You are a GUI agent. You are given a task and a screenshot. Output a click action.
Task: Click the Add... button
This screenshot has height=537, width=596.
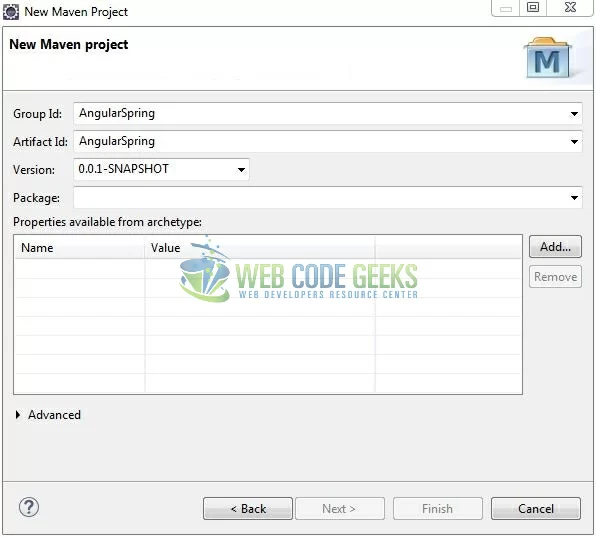point(555,247)
